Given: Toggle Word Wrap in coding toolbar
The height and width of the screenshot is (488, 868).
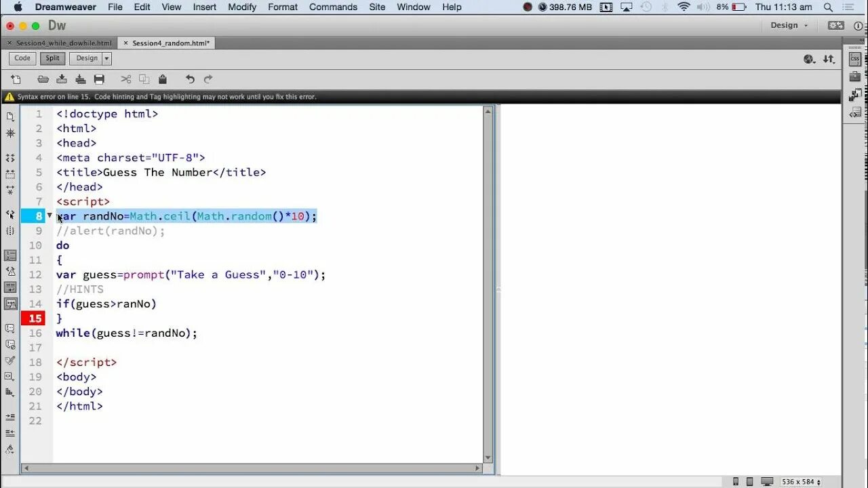Looking at the screenshot, I should (x=10, y=288).
